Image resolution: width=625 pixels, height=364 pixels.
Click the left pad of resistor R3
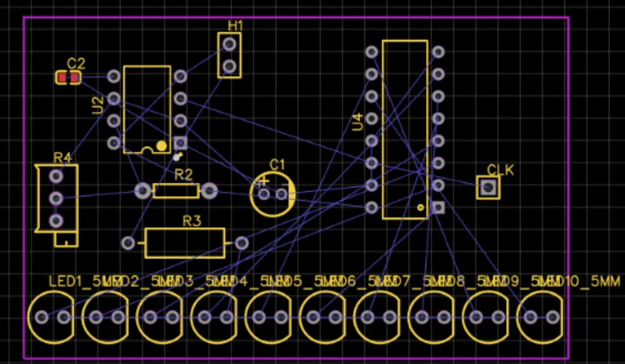[129, 243]
